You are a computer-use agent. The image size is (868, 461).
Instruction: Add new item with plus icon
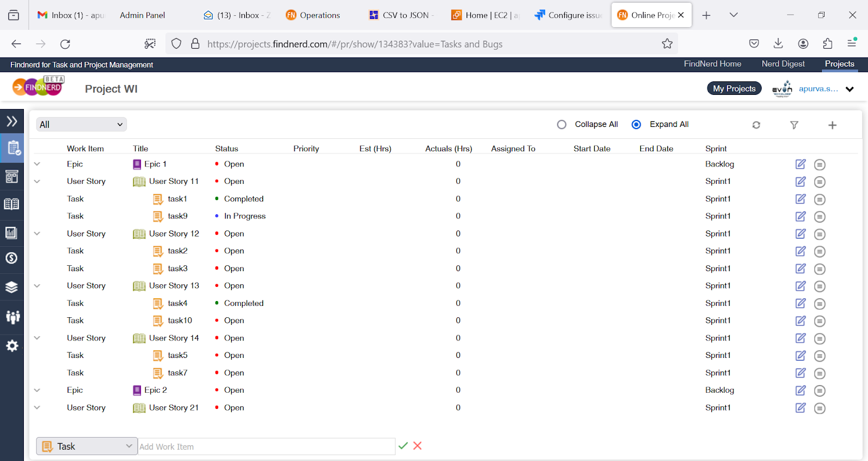click(x=832, y=125)
